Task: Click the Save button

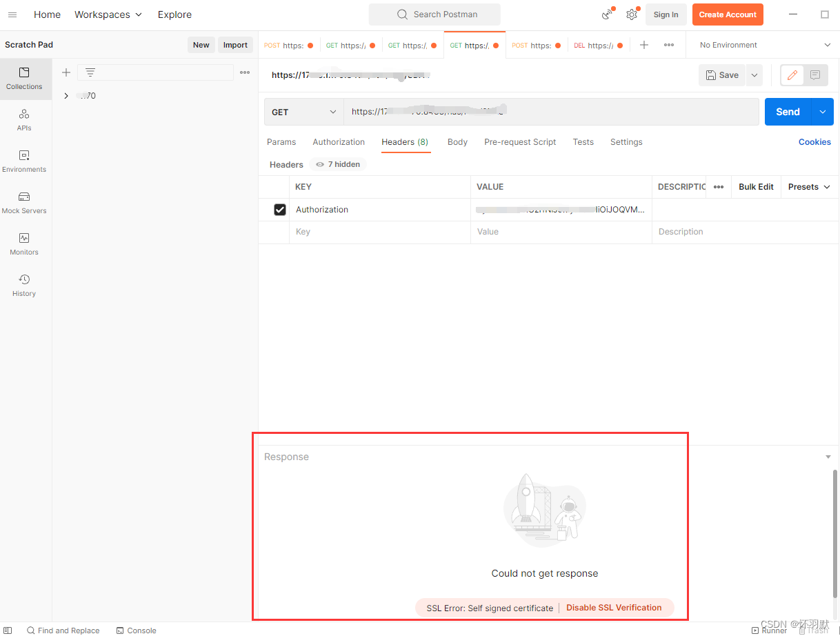Action: coord(722,75)
